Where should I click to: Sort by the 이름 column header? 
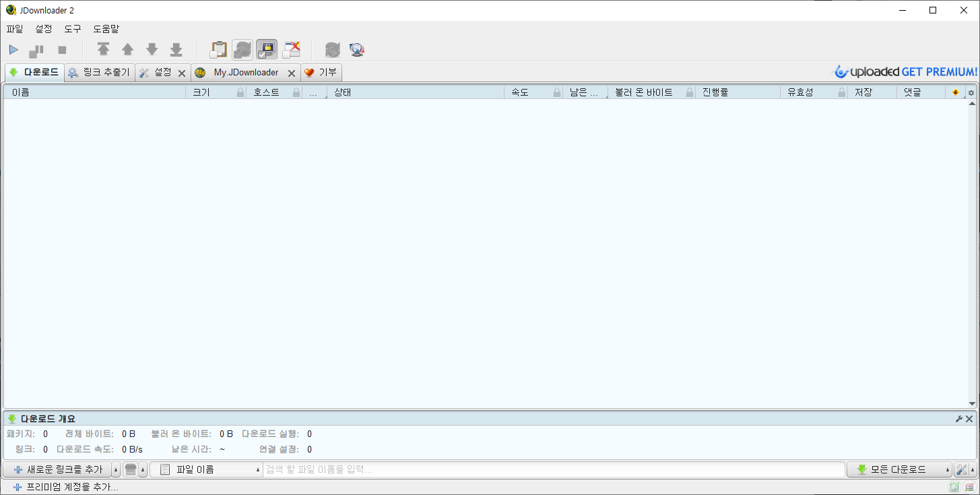(x=94, y=92)
